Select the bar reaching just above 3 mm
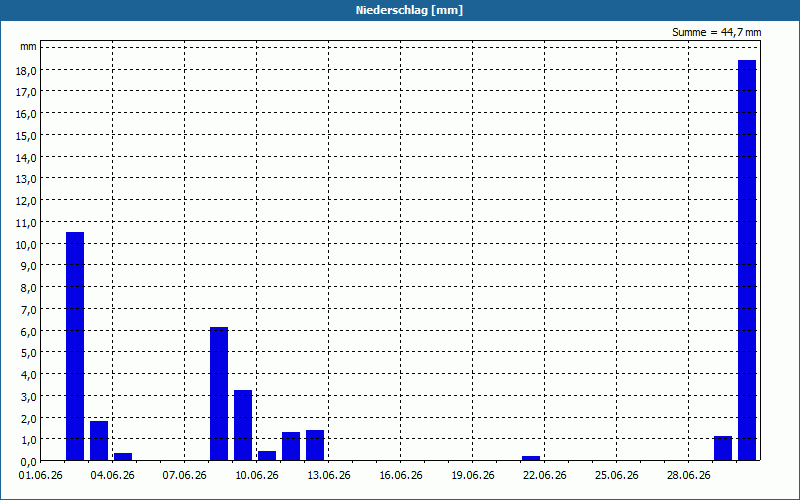Viewport: 800px width, 500px height. pyautogui.click(x=243, y=425)
